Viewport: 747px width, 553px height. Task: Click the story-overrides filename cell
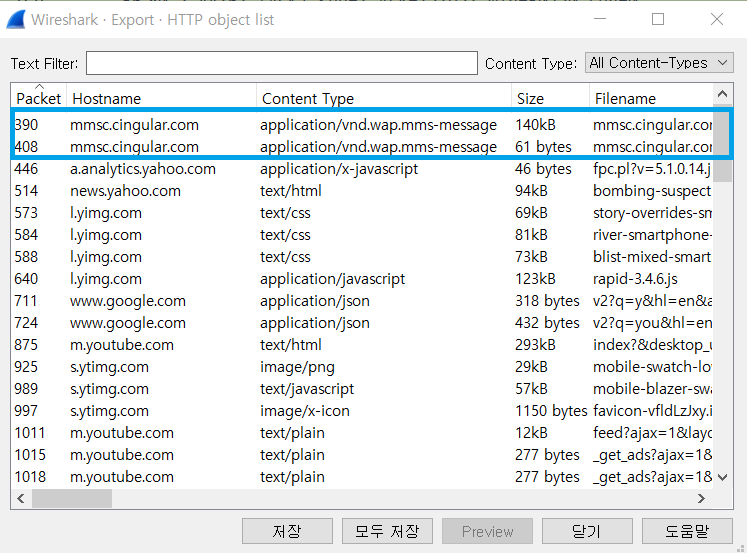point(652,212)
